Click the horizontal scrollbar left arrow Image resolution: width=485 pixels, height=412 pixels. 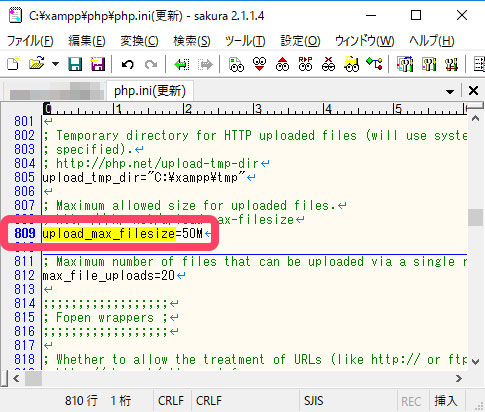pyautogui.click(x=16, y=378)
